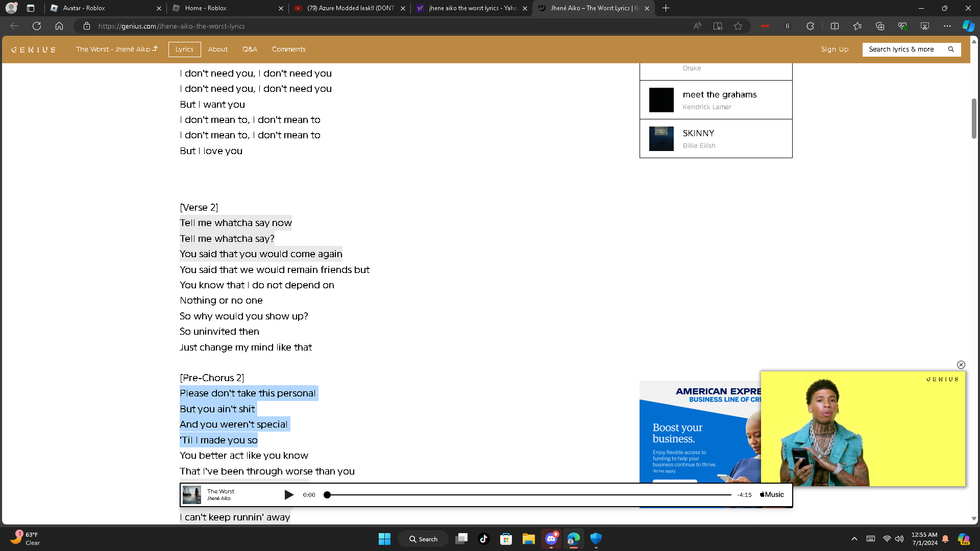Open the Collections icon
The width and height of the screenshot is (980, 551).
[x=880, y=26]
